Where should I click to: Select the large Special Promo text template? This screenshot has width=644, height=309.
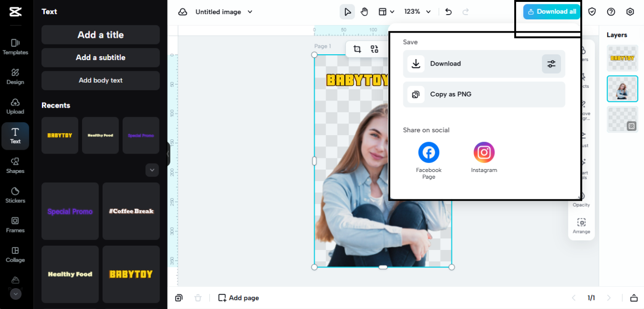click(70, 211)
